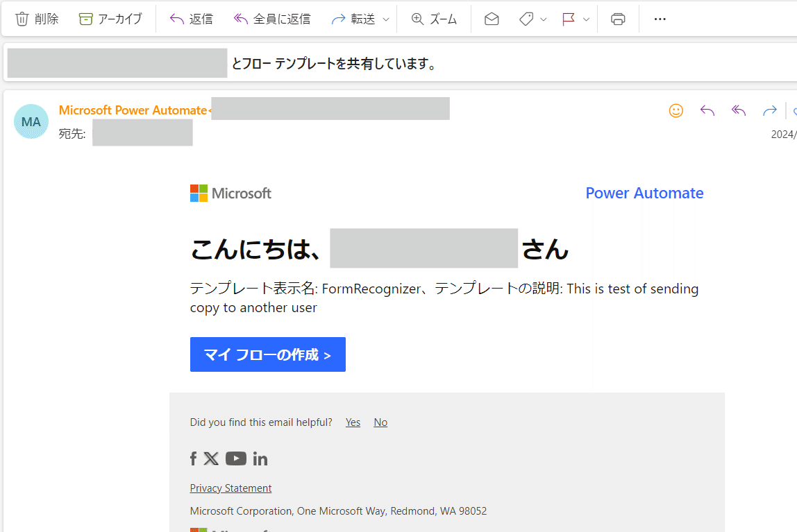
Task: Open the Privacy Statement link
Action: (x=230, y=488)
